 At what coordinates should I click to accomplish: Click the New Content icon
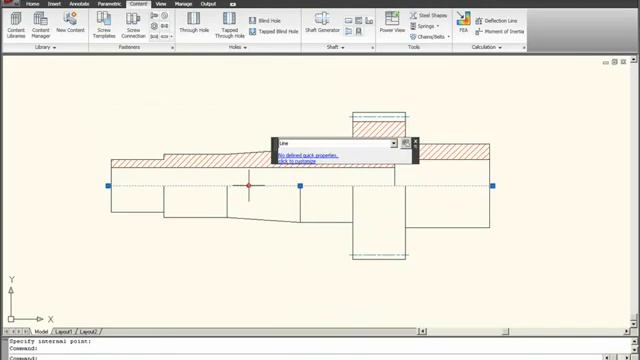point(70,22)
